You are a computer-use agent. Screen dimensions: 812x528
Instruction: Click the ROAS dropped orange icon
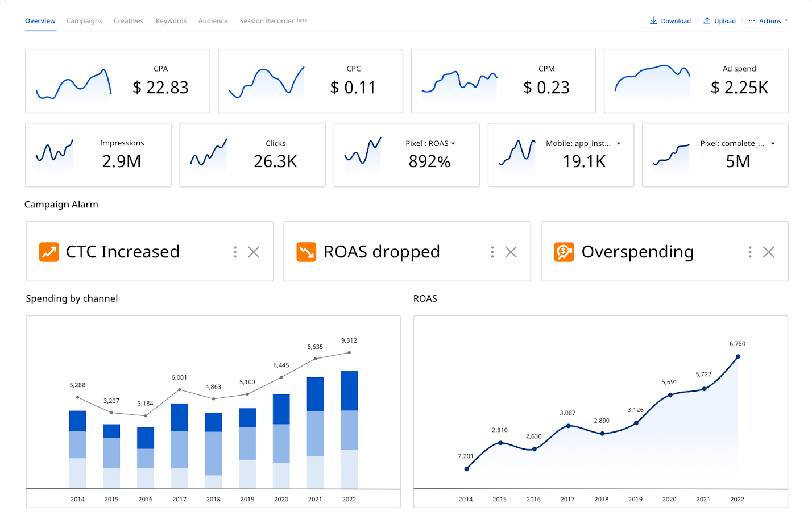306,252
